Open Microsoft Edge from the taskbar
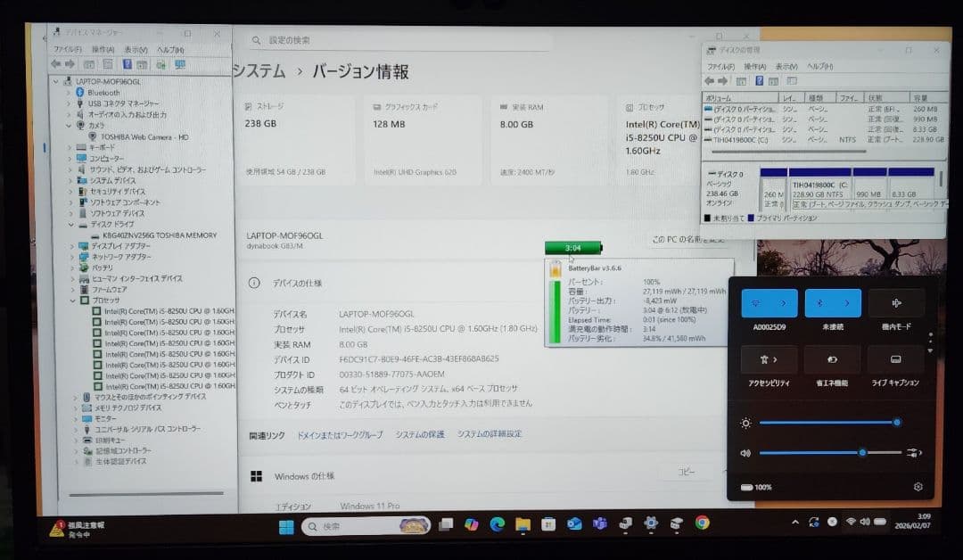 497,523
